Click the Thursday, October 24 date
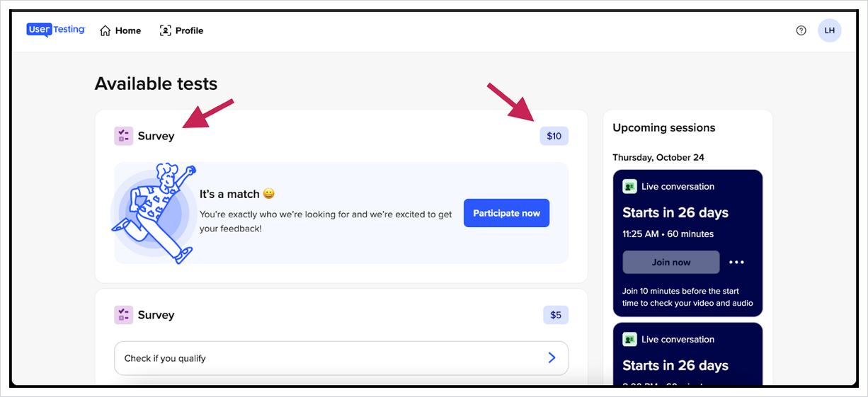 (x=658, y=157)
